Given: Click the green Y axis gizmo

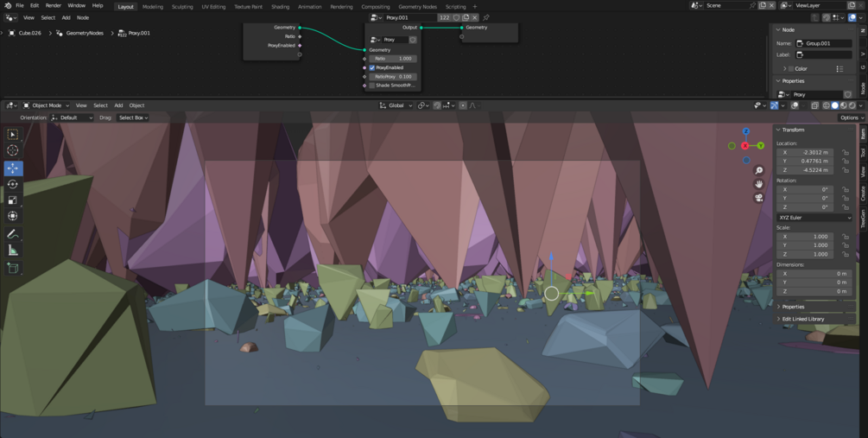Looking at the screenshot, I should point(760,146).
